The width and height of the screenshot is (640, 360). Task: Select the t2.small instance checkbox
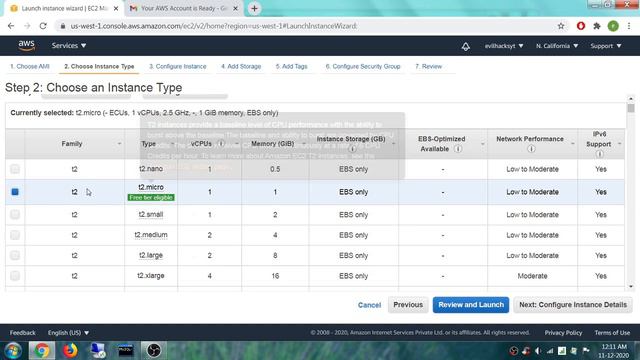(15, 214)
